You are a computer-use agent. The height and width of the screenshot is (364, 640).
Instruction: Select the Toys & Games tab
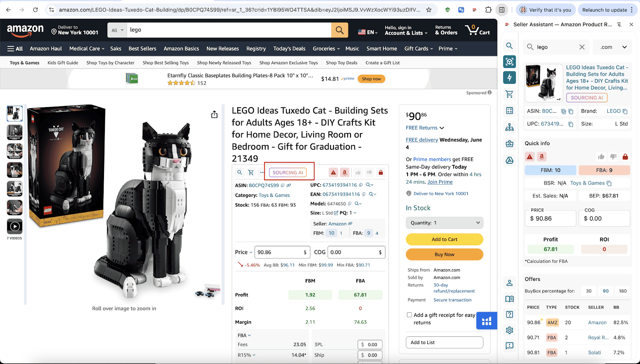tap(24, 62)
